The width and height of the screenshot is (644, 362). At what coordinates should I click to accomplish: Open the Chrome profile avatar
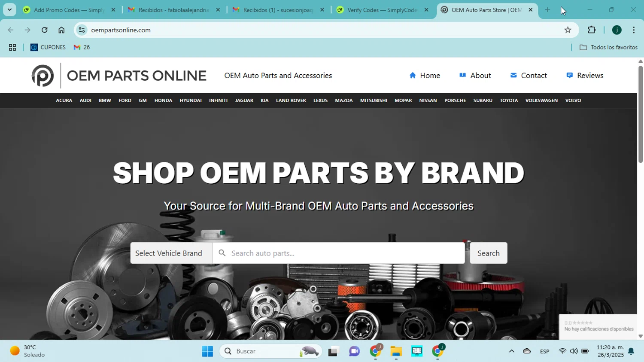click(x=617, y=30)
